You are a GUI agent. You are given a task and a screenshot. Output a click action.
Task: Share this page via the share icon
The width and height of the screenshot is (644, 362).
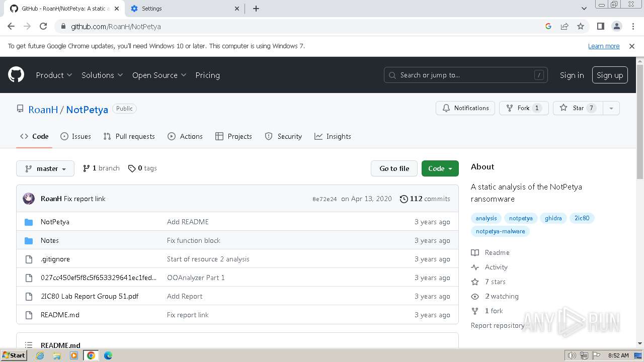tap(565, 26)
